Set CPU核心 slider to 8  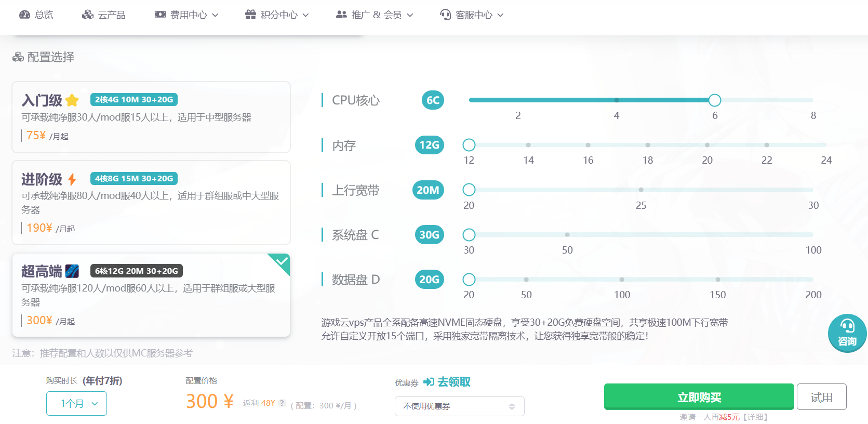click(x=813, y=100)
